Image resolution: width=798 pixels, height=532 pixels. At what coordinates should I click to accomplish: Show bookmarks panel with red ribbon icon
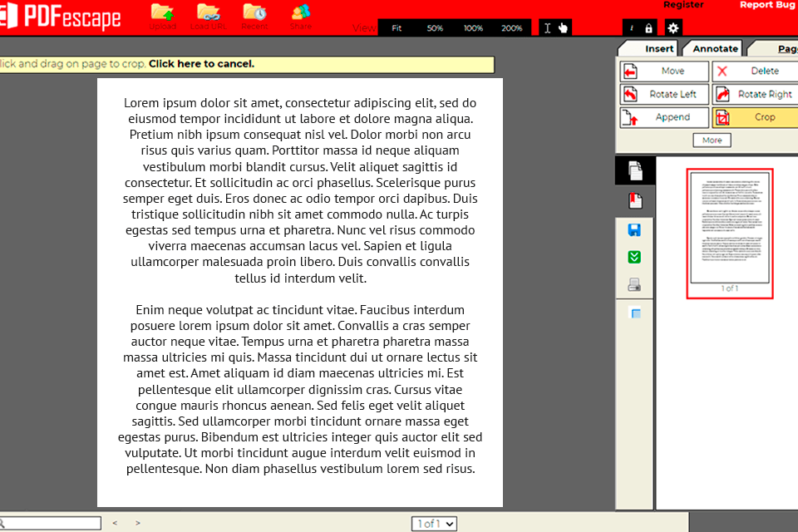pos(634,200)
